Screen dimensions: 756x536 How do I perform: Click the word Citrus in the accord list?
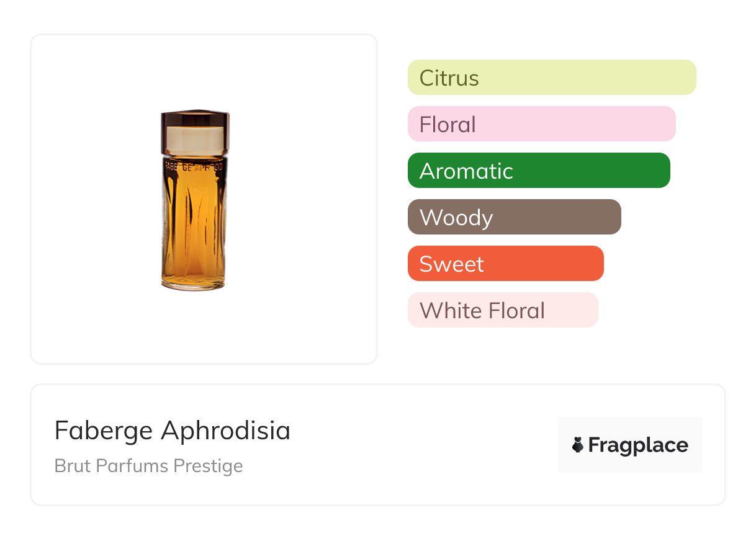[449, 78]
